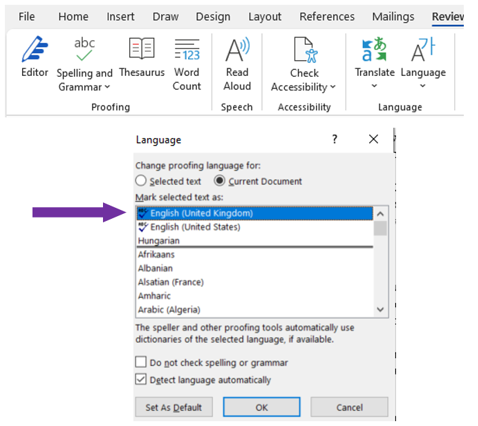Switch to the Insert tab

click(120, 16)
